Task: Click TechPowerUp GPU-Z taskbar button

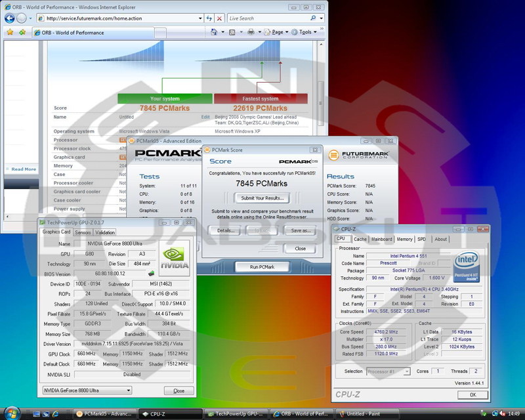Action: click(x=237, y=414)
